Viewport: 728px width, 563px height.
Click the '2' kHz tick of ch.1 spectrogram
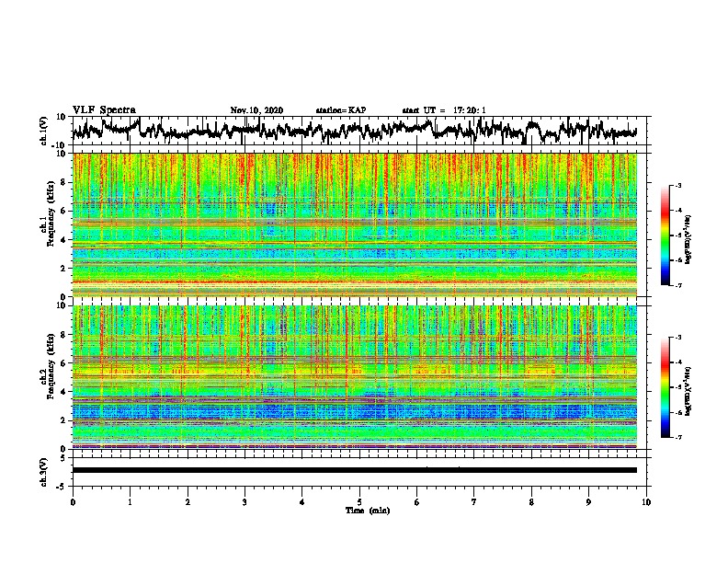[64, 269]
